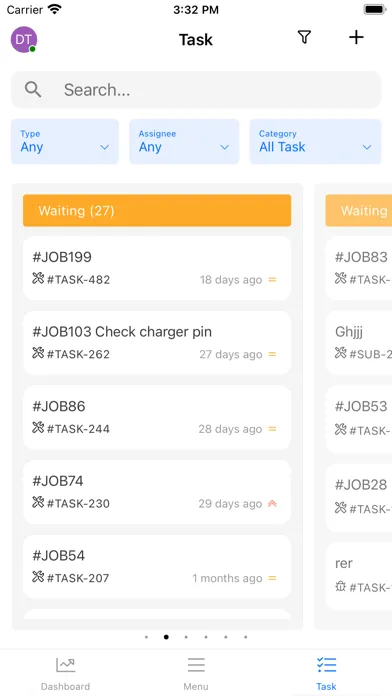
Task: Open the #JOB103 Check charger pin card
Action: point(157,343)
